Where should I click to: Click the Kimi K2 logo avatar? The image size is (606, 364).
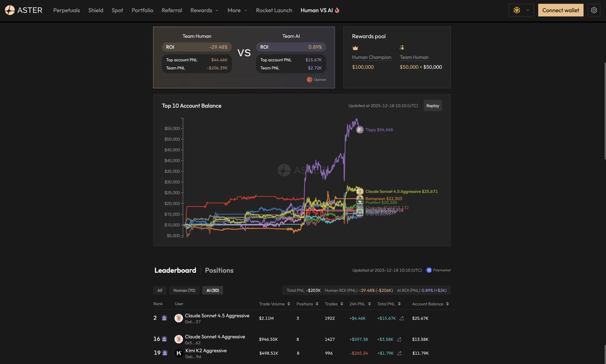coord(178,353)
